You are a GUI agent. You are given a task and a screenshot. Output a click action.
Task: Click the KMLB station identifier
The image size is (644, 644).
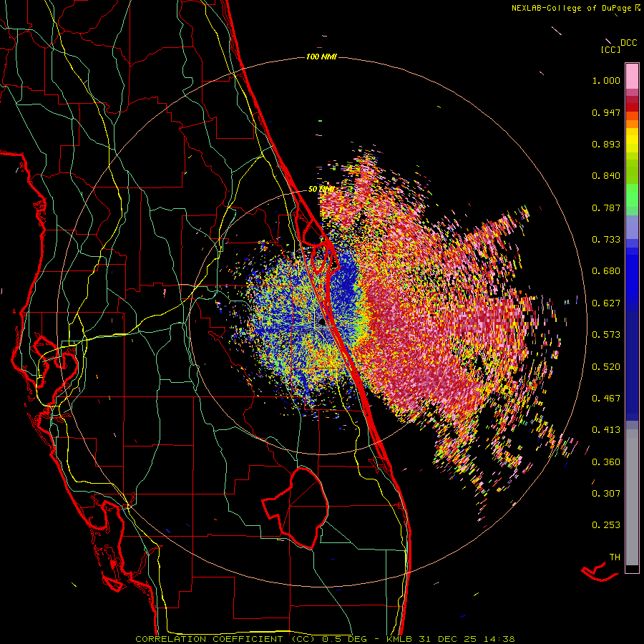pos(401,639)
